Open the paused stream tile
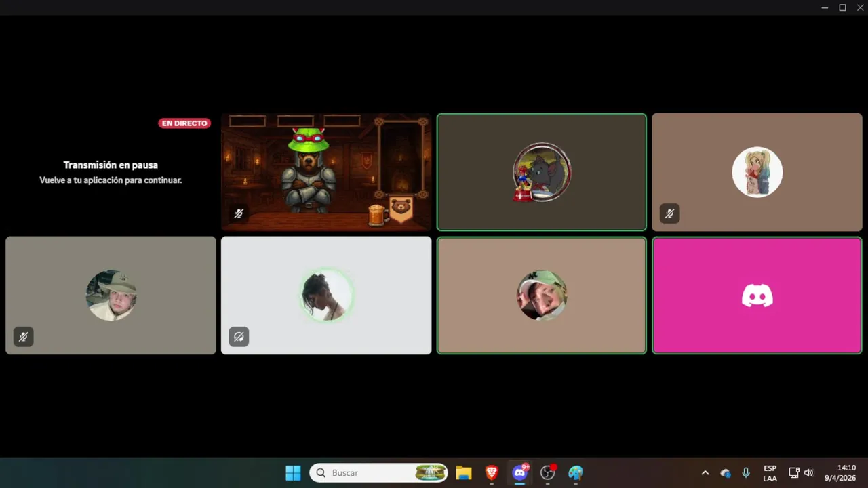Image resolution: width=868 pixels, height=488 pixels. point(111,172)
